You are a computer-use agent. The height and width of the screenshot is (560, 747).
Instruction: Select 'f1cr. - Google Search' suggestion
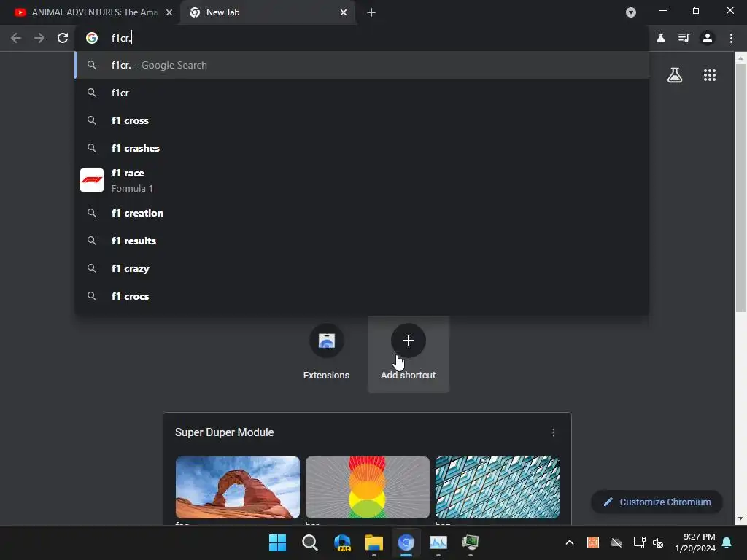(362, 65)
